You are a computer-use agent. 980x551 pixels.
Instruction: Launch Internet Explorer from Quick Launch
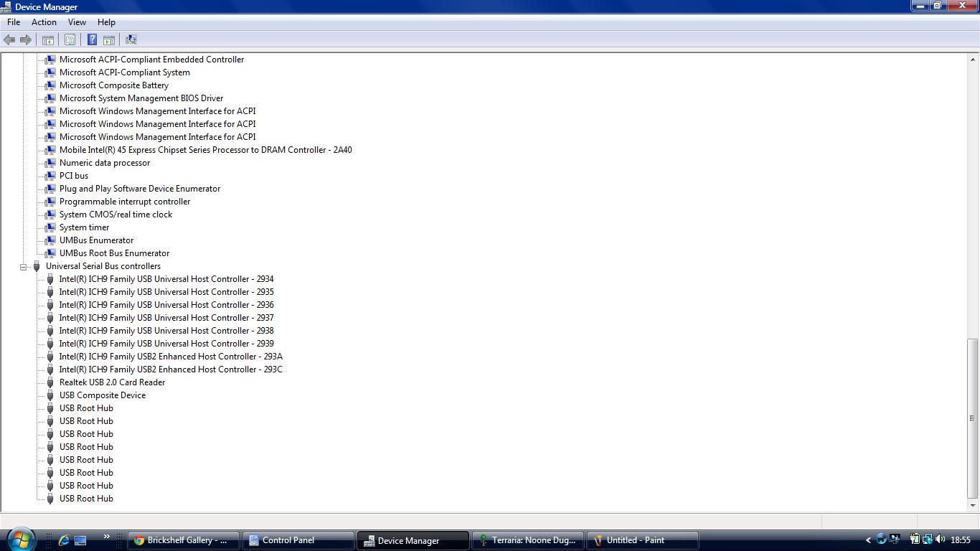(63, 540)
